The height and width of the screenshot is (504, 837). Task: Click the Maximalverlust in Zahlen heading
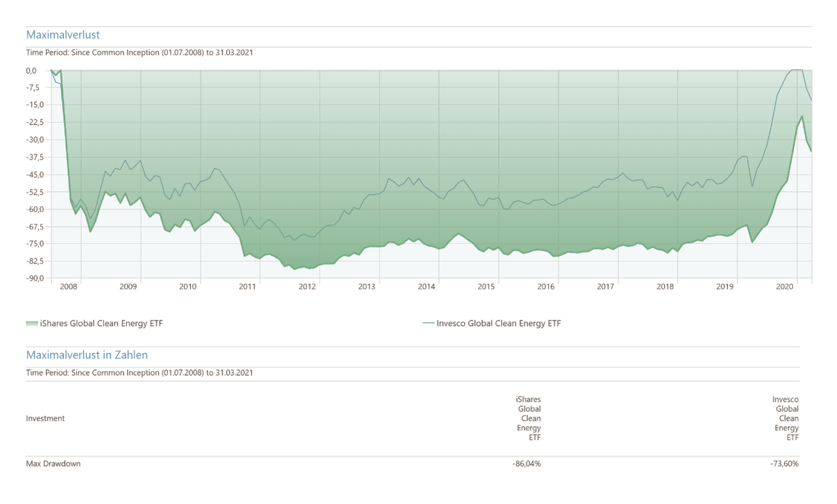tap(87, 355)
